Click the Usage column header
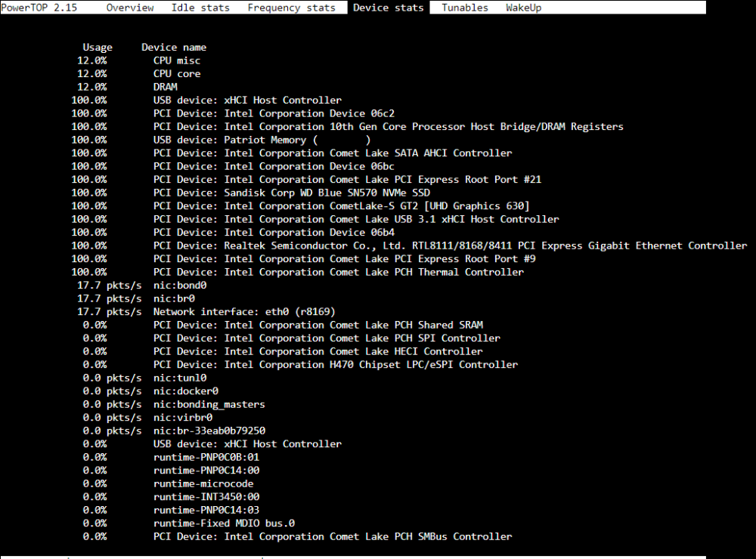 pos(98,48)
